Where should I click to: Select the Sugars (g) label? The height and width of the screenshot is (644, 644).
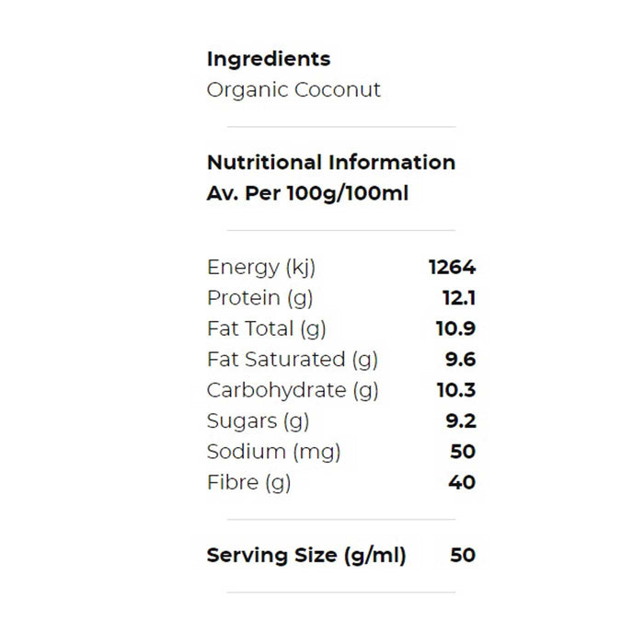258,421
